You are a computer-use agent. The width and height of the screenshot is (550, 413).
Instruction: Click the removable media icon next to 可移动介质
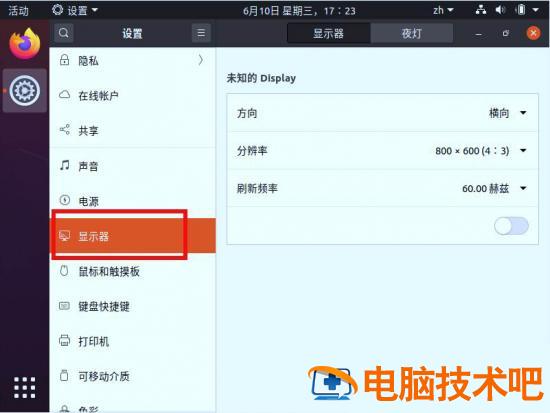coord(64,375)
